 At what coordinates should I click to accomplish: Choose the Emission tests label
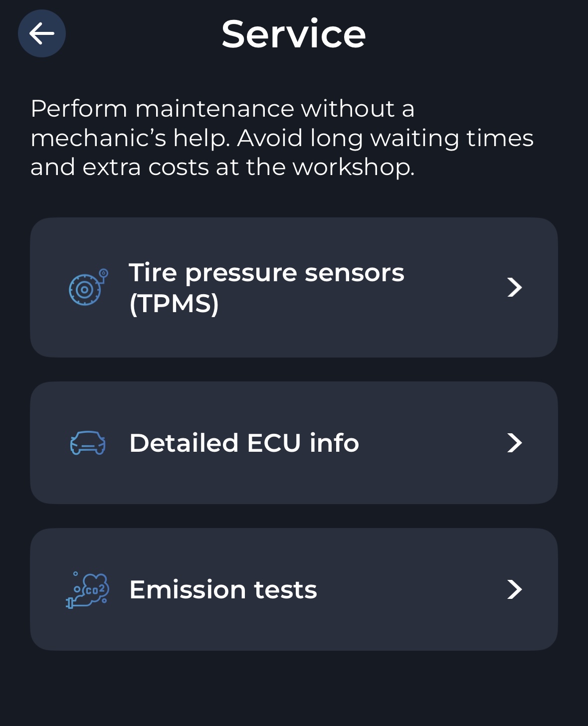[223, 589]
